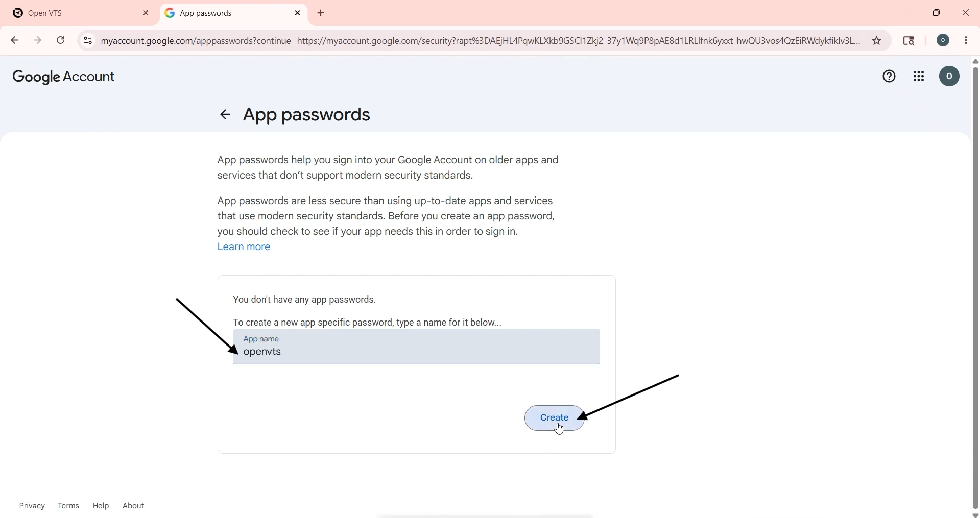The height and width of the screenshot is (518, 980).
Task: Click the vertical scrollbar track
Action: (975, 288)
